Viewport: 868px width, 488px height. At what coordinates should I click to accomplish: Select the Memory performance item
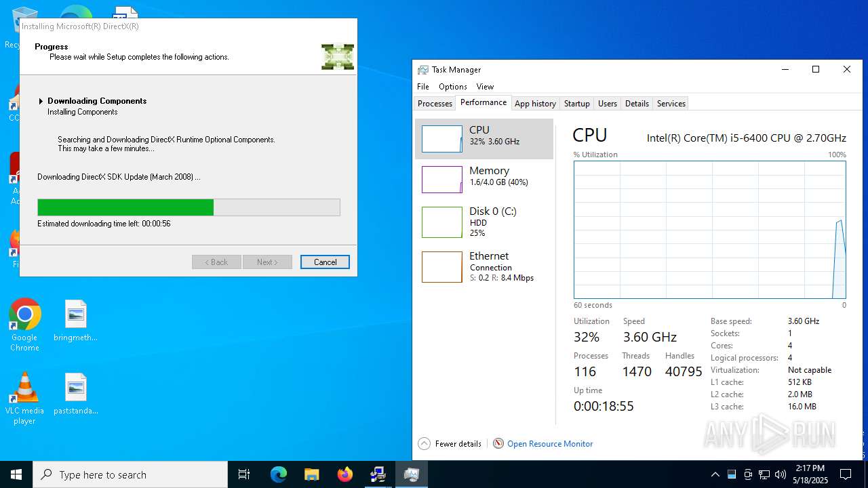(484, 180)
